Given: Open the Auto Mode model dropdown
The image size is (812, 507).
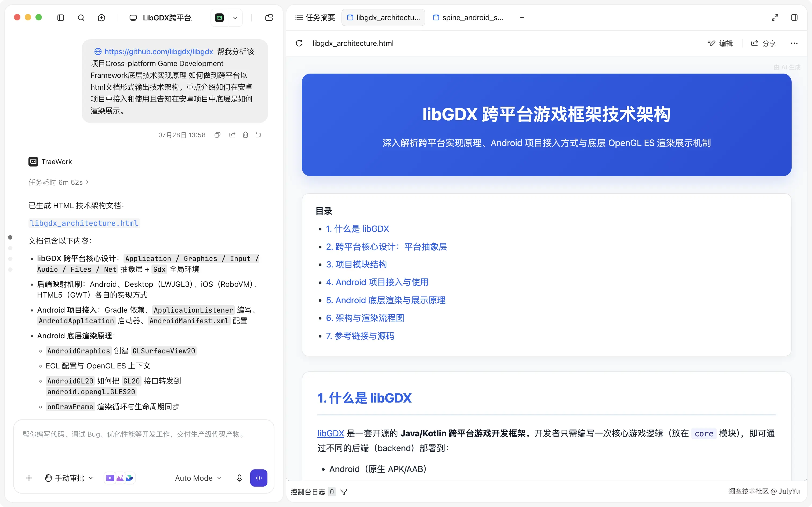Looking at the screenshot, I should click(198, 478).
